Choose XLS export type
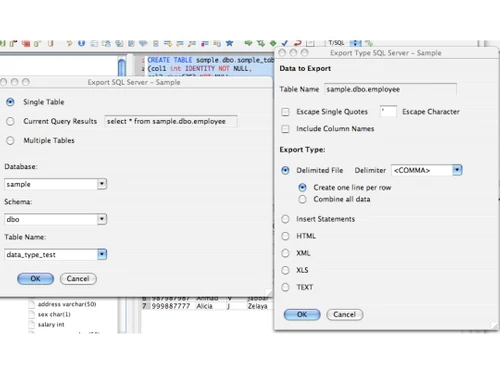The width and height of the screenshot is (500, 375). click(285, 270)
